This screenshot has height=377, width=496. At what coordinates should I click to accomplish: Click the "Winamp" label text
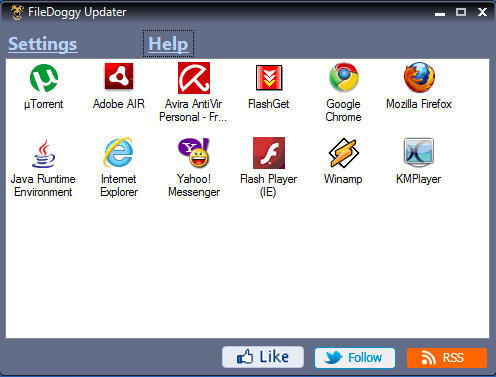pos(343,179)
